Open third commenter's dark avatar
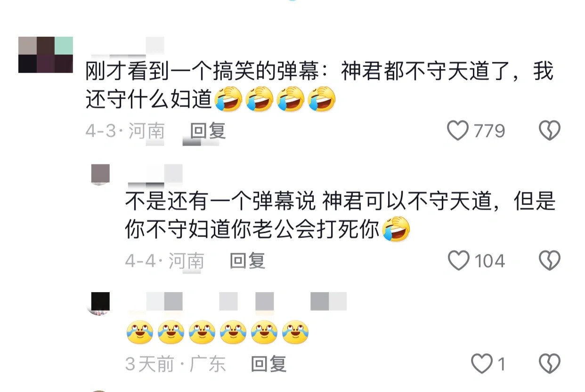This screenshot has width=585, height=392. point(100,303)
